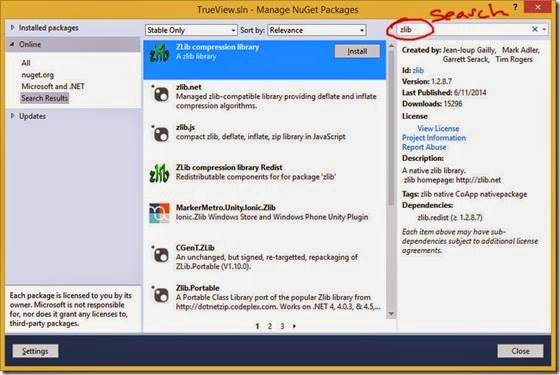Image resolution: width=560 pixels, height=375 pixels.
Task: Click the MarkerMetro.Unity.Ionic.Zlib package icon
Action: pos(159,213)
